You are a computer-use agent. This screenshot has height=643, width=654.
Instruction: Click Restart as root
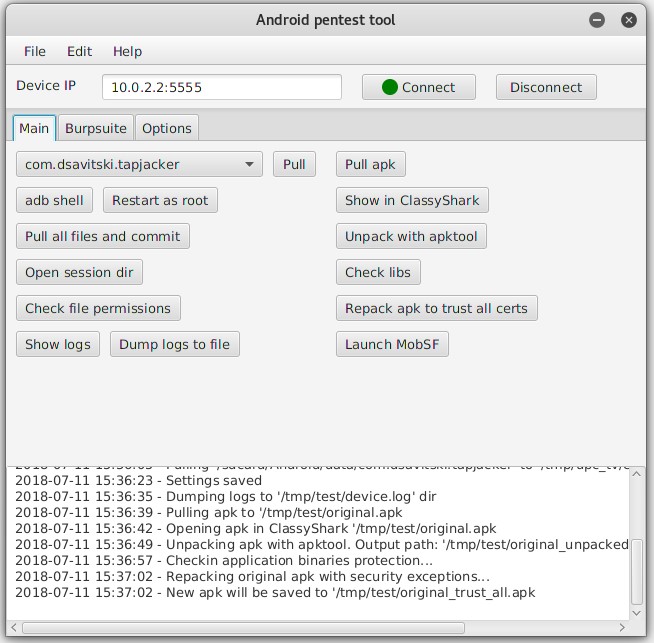coord(160,200)
